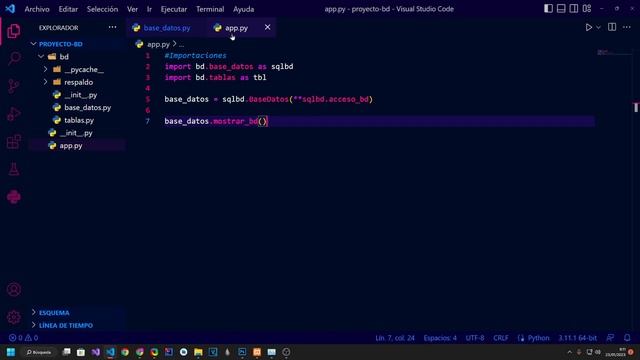The height and width of the screenshot is (360, 640).
Task: Expand the __pycache__ folder
Action: click(x=45, y=69)
